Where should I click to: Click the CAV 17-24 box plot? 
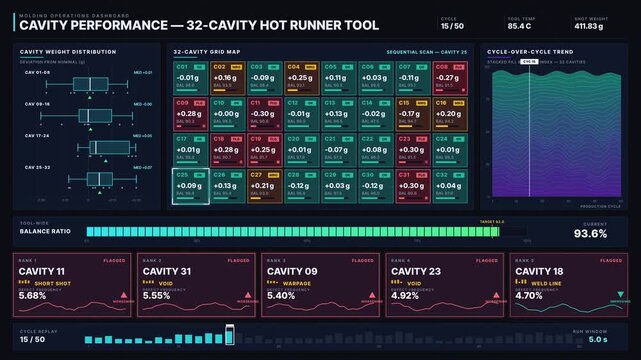[x=107, y=148]
